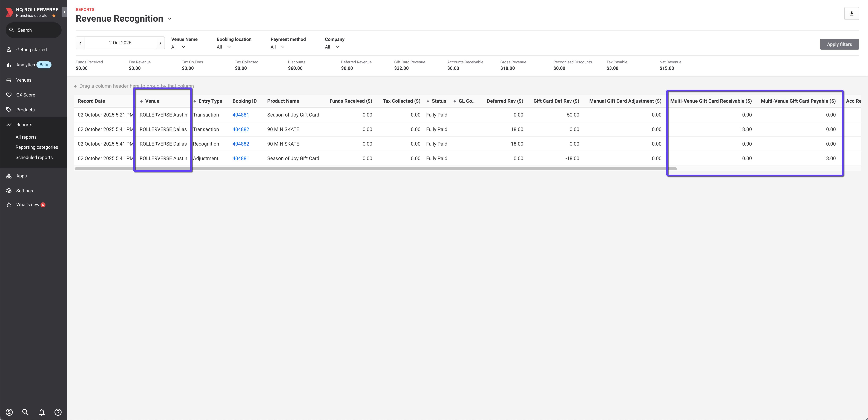Open booking 404882 link in Recognition row
This screenshot has height=420, width=868.
241,144
